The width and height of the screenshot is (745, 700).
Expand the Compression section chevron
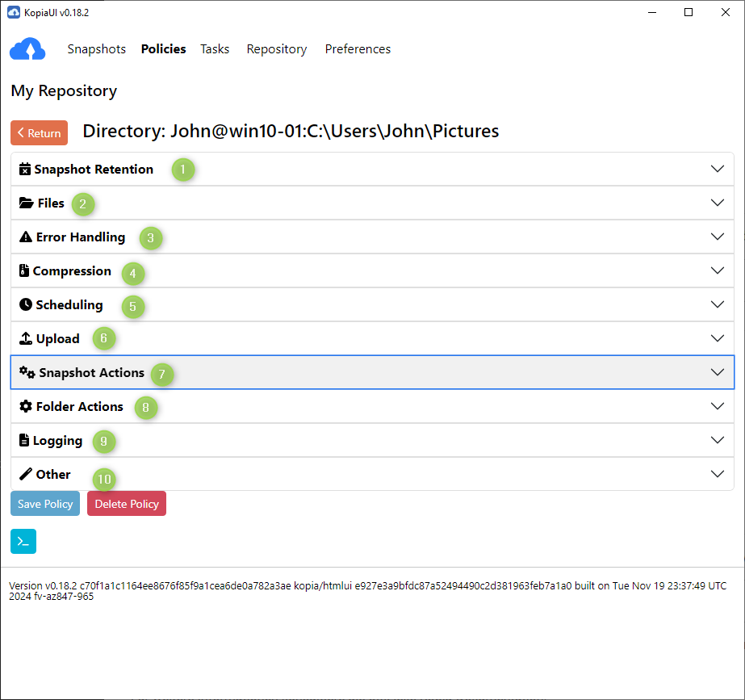tap(718, 270)
